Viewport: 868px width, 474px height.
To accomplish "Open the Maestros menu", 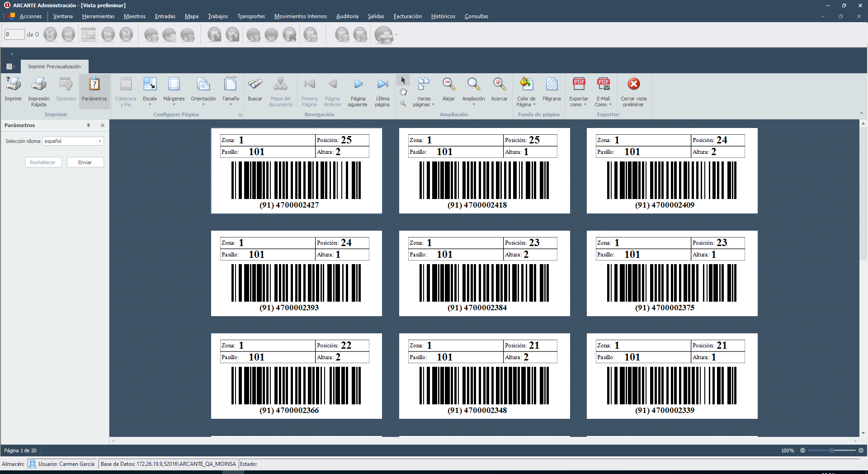I will [135, 16].
